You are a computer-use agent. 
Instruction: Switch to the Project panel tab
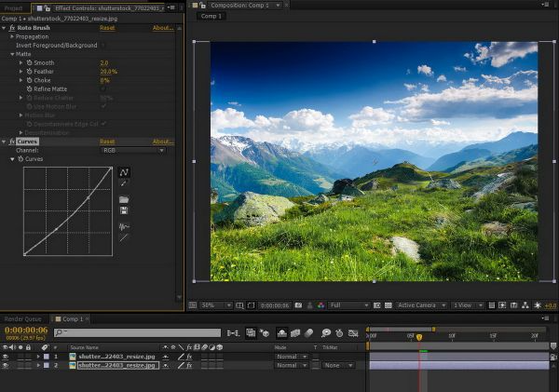coord(13,7)
